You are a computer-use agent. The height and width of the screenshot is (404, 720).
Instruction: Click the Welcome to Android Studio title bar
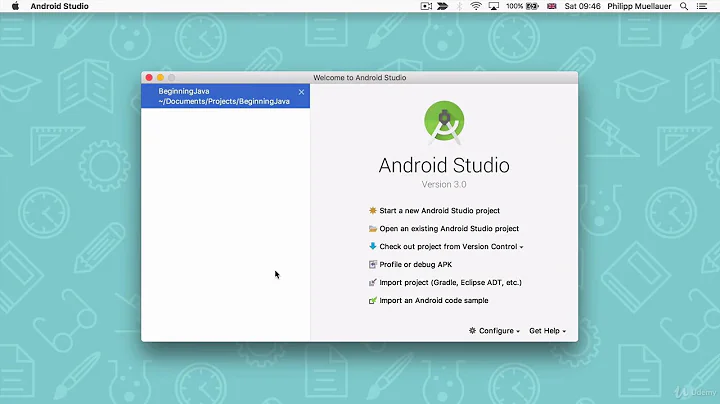pos(360,78)
